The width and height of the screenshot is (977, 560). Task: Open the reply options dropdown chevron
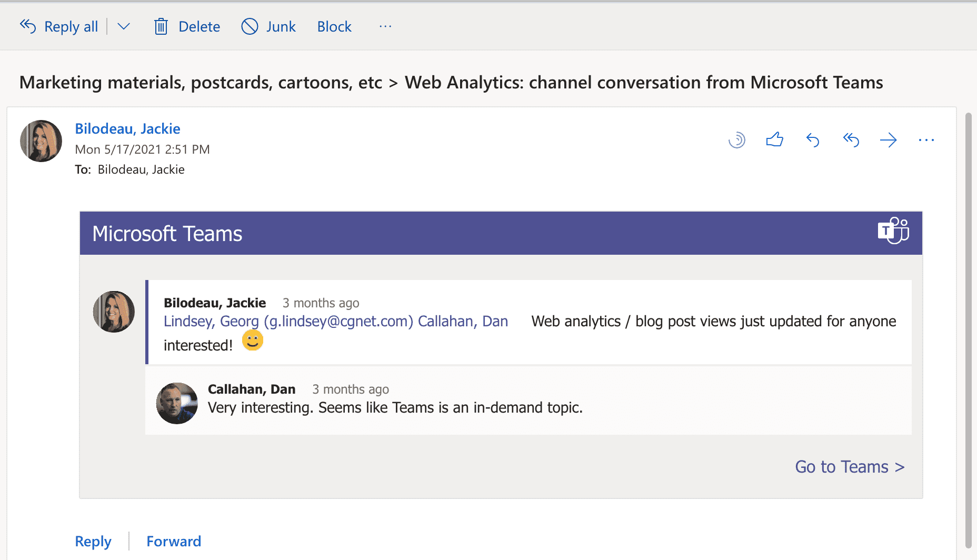(123, 26)
